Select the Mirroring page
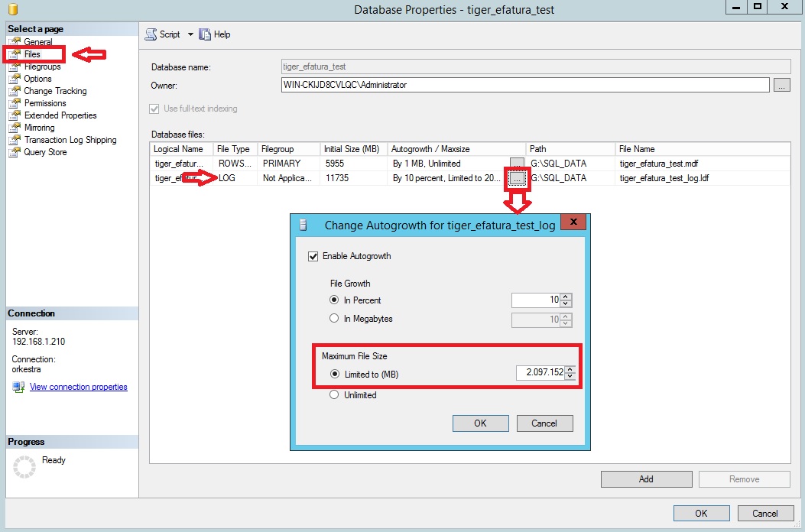 (39, 128)
